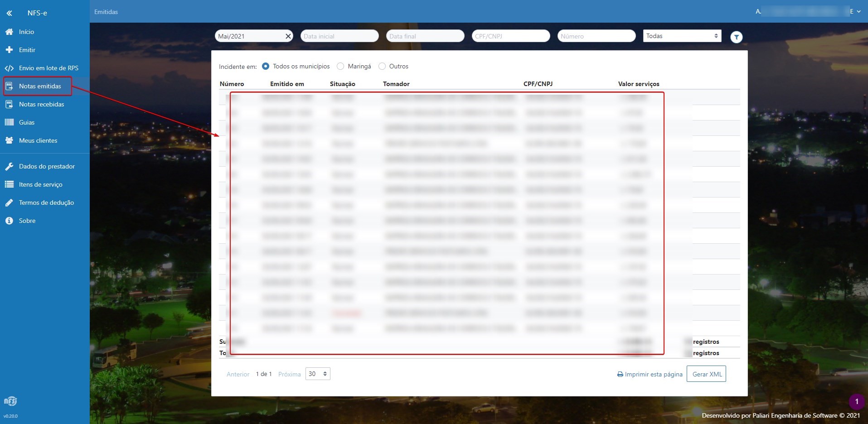
Task: Select Todos os municípios radio option
Action: point(266,66)
